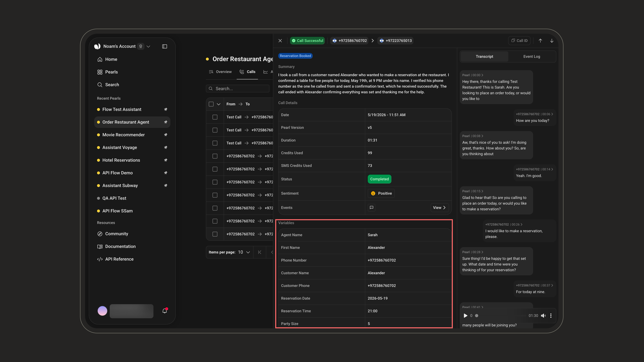Check the last +972586760702 row checkbox
The width and height of the screenshot is (644, 362).
click(215, 234)
